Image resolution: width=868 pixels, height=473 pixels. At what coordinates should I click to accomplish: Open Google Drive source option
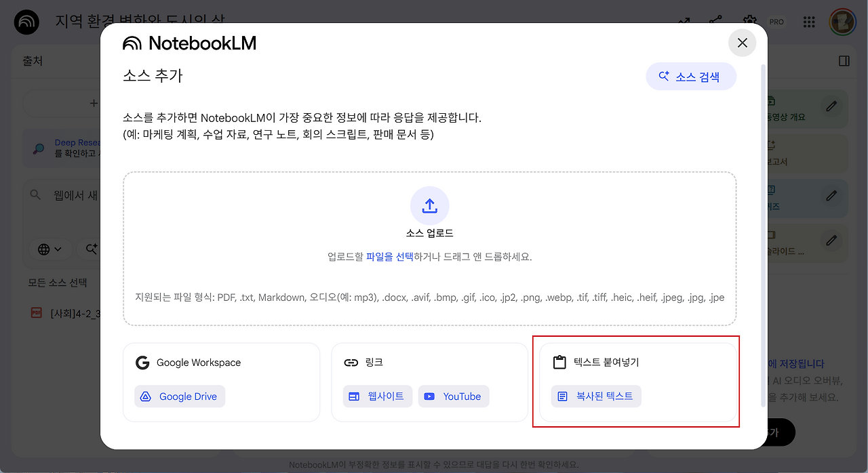coord(180,396)
